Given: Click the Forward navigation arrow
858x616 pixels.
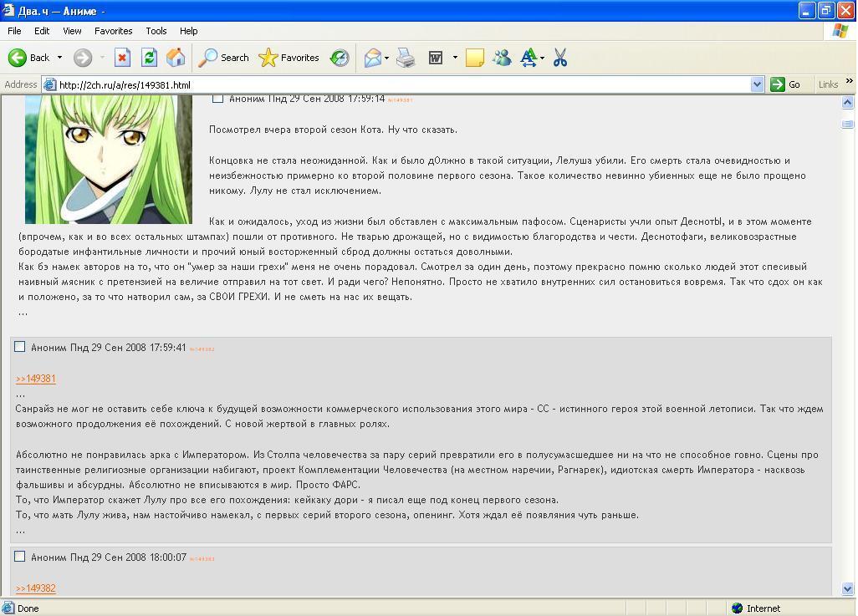Looking at the screenshot, I should pyautogui.click(x=83, y=58).
